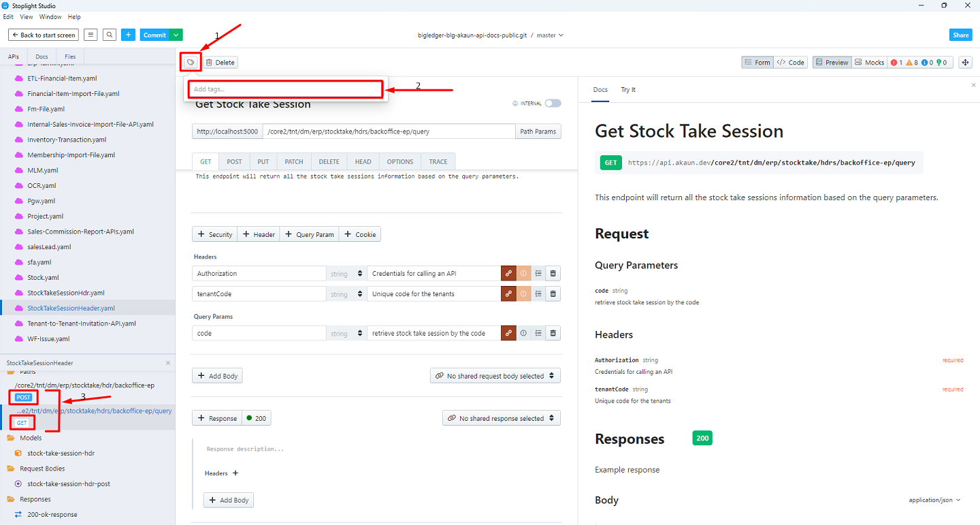This screenshot has height=525, width=980.
Task: Add a header with the plus icon in Response section
Action: coord(235,473)
